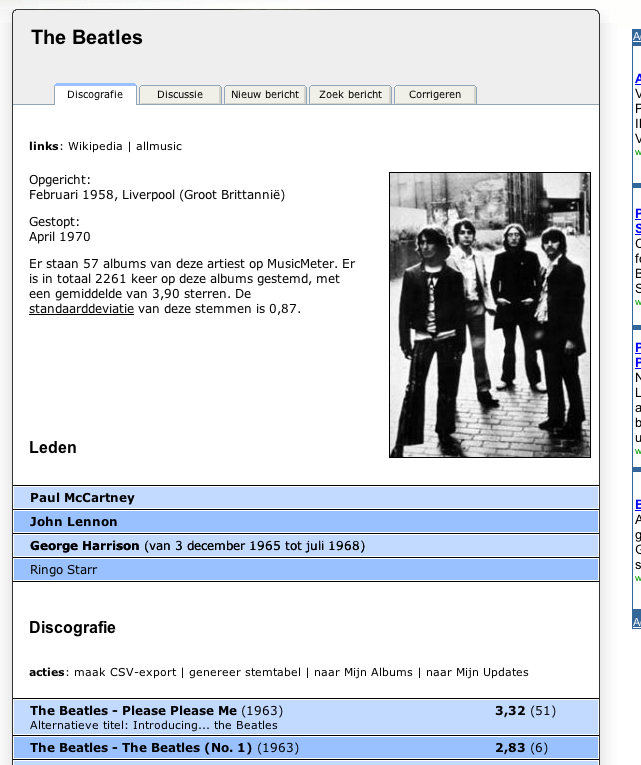Click Ringo Starr member row
Viewport: 641px width, 765px height.
[63, 570]
